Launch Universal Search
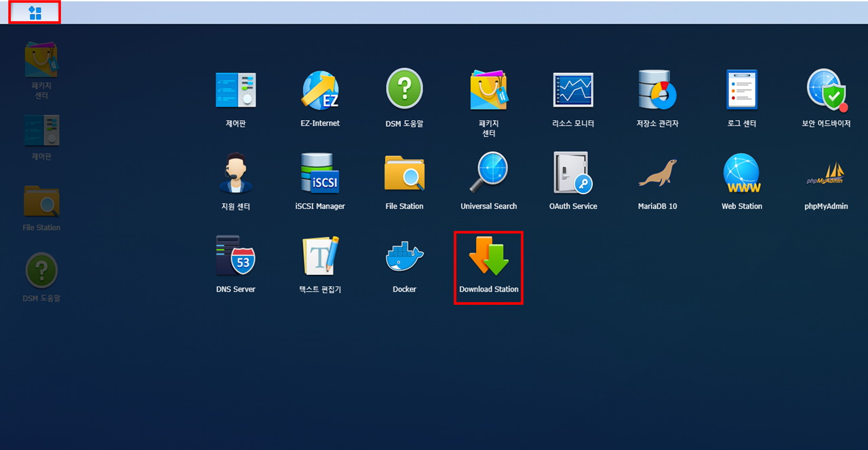The width and height of the screenshot is (868, 450). pyautogui.click(x=488, y=173)
